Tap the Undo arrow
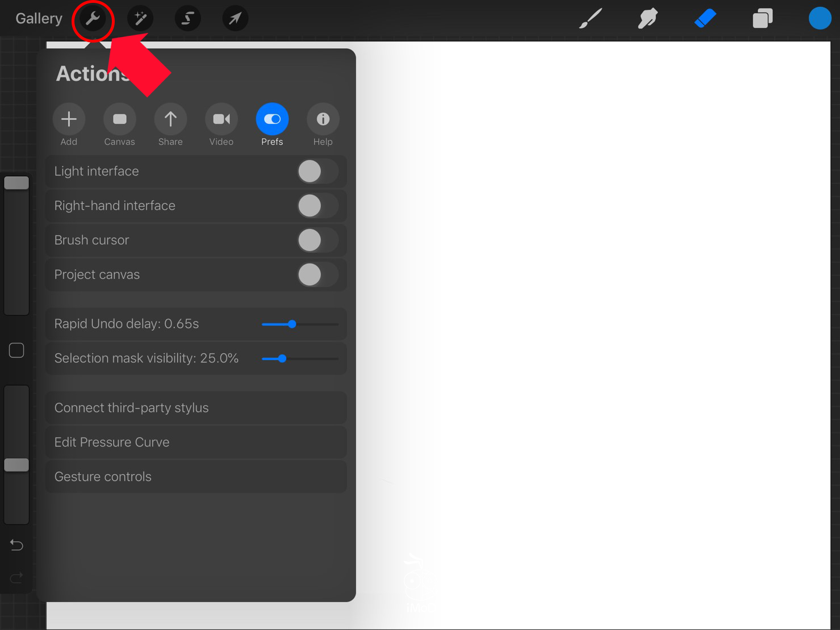The image size is (840, 630). 16,545
